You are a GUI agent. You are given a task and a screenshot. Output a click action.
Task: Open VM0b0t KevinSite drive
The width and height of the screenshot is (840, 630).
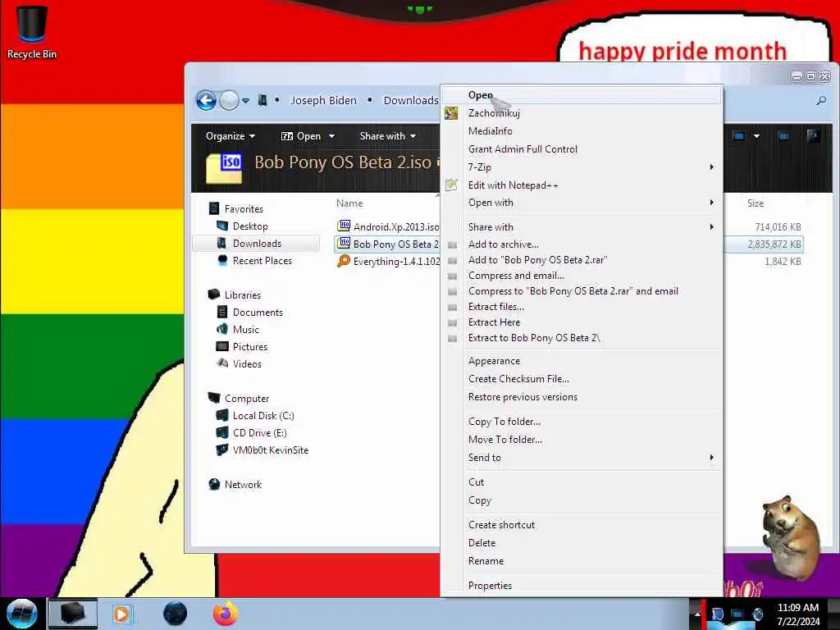coord(270,450)
